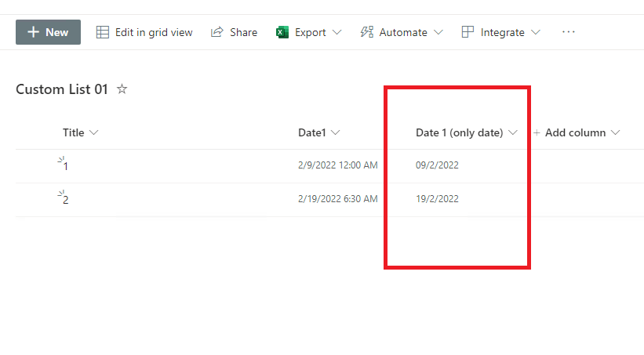The width and height of the screenshot is (644, 355).
Task: Click the plus icon in New button
Action: click(33, 32)
